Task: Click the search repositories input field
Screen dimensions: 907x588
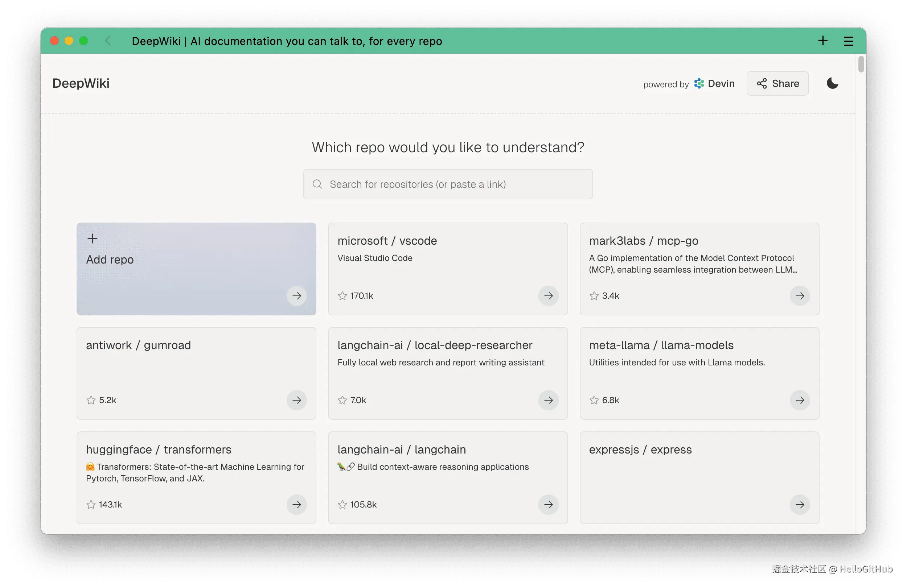Action: [x=448, y=184]
